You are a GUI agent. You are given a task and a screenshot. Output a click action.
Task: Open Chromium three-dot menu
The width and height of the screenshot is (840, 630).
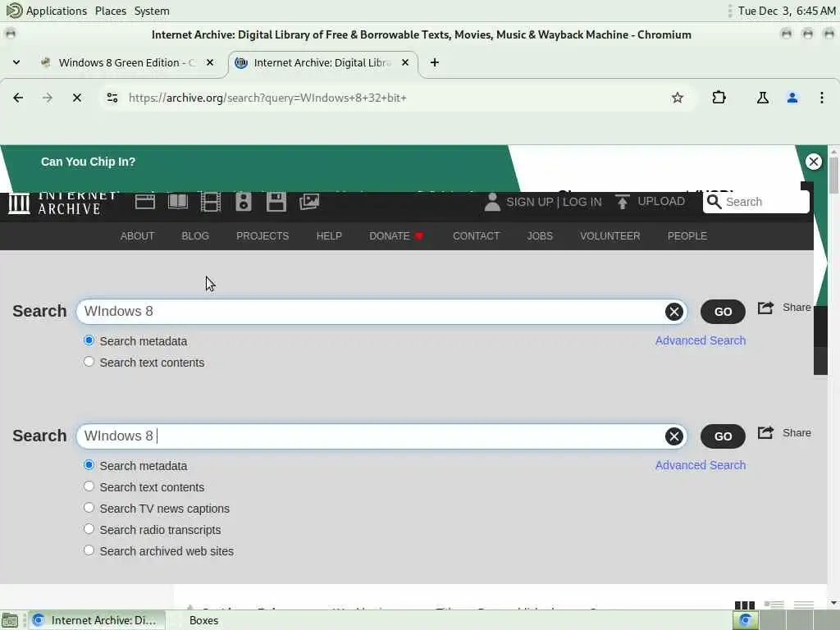(822, 98)
